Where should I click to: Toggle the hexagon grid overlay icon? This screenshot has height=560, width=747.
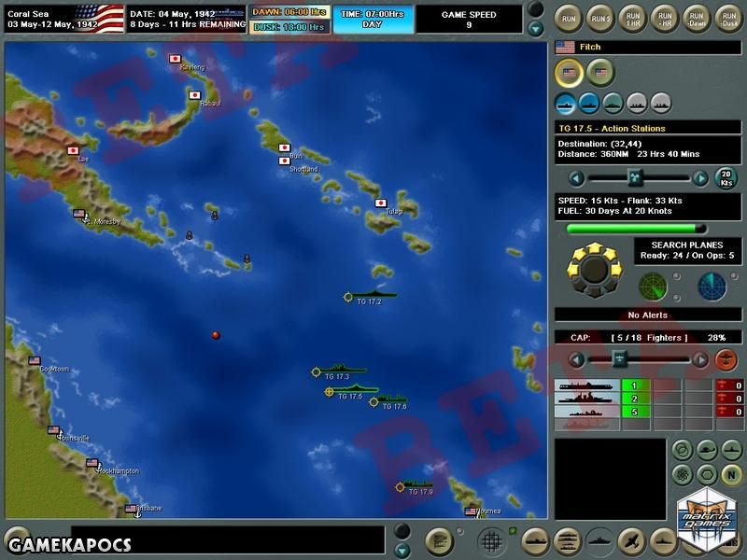[x=707, y=475]
